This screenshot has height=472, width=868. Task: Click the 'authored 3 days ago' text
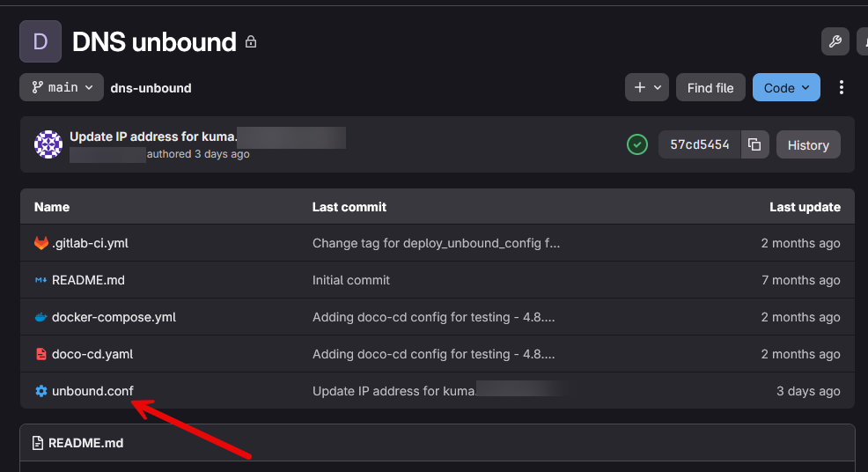pyautogui.click(x=198, y=154)
